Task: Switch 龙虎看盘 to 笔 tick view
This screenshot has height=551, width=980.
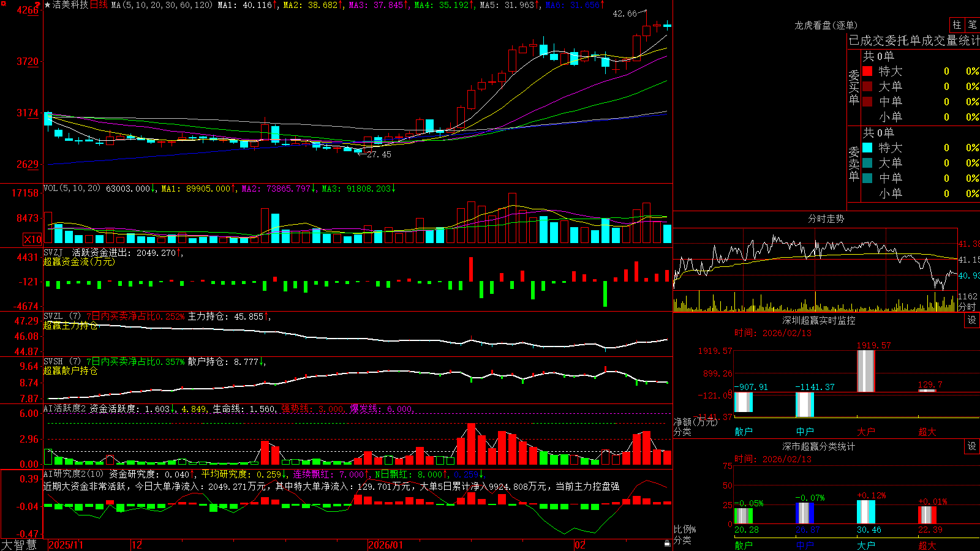Action: (973, 25)
